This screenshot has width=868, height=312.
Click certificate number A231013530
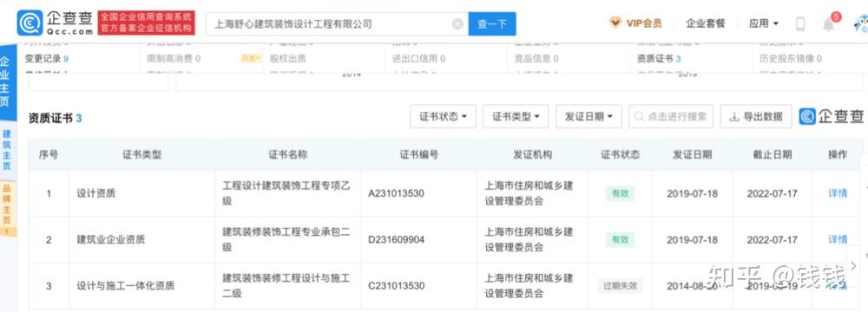click(x=396, y=193)
